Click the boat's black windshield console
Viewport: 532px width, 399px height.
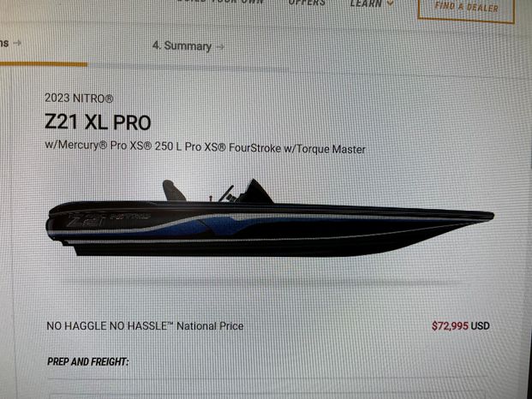[x=256, y=192]
